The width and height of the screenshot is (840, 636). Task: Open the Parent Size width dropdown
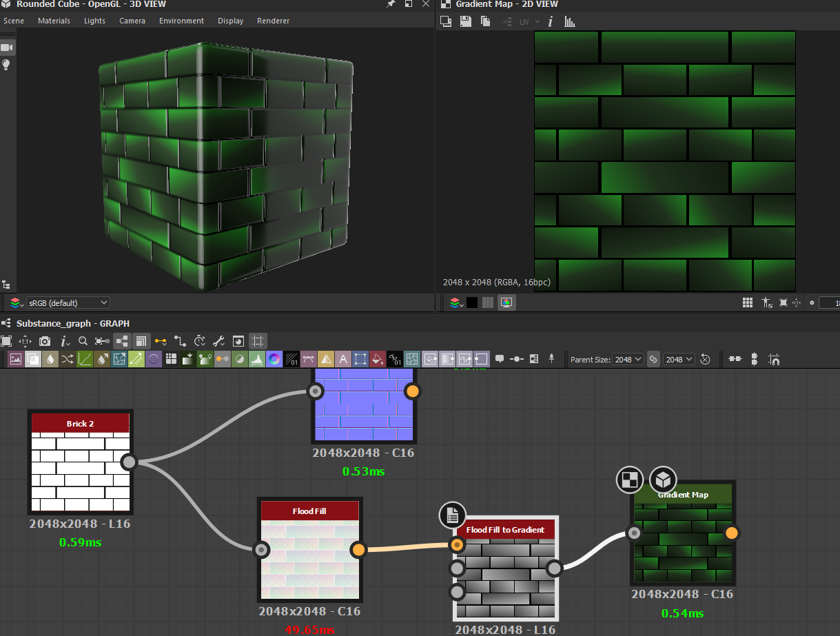tap(628, 359)
